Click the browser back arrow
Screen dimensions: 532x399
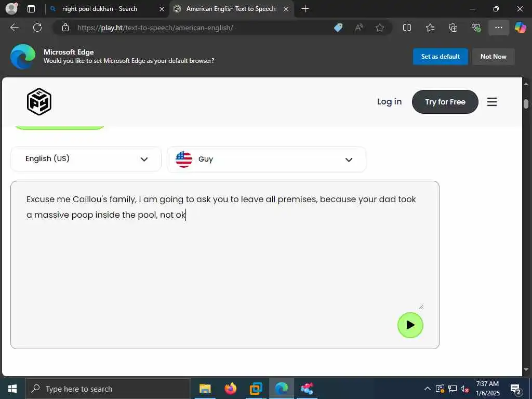click(14, 28)
